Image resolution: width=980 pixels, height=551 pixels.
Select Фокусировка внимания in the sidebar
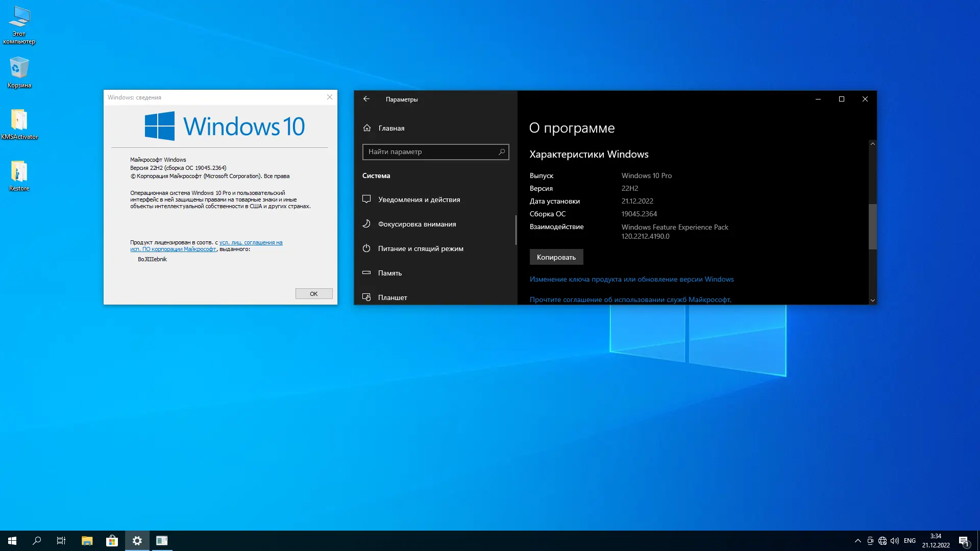(416, 224)
